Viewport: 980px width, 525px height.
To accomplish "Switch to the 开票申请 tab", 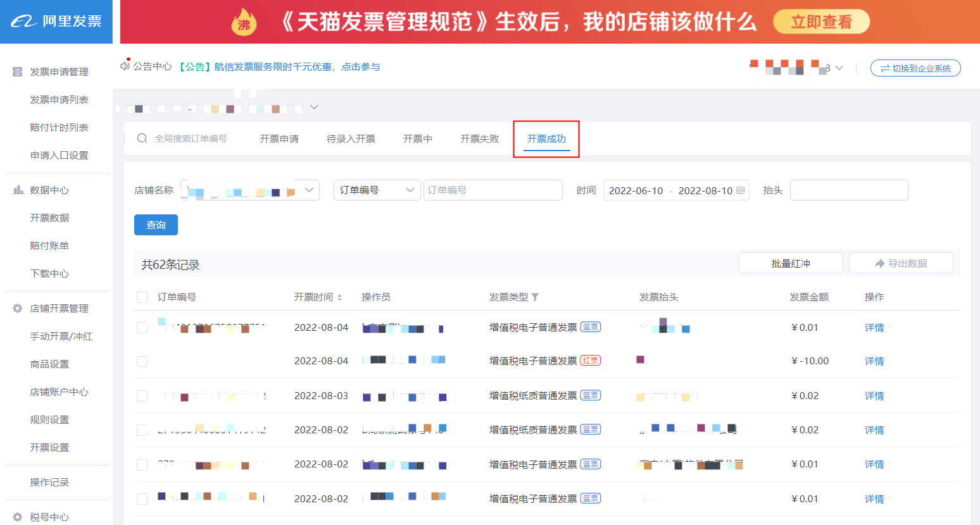I will [279, 139].
